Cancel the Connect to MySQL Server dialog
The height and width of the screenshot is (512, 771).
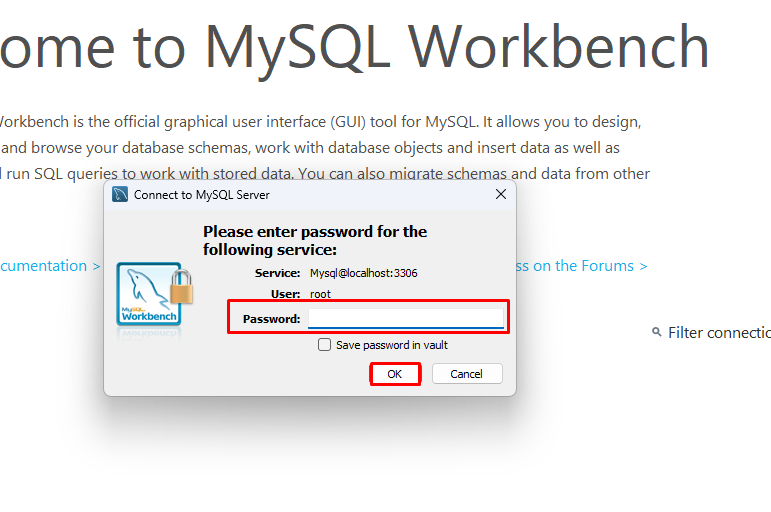point(467,374)
